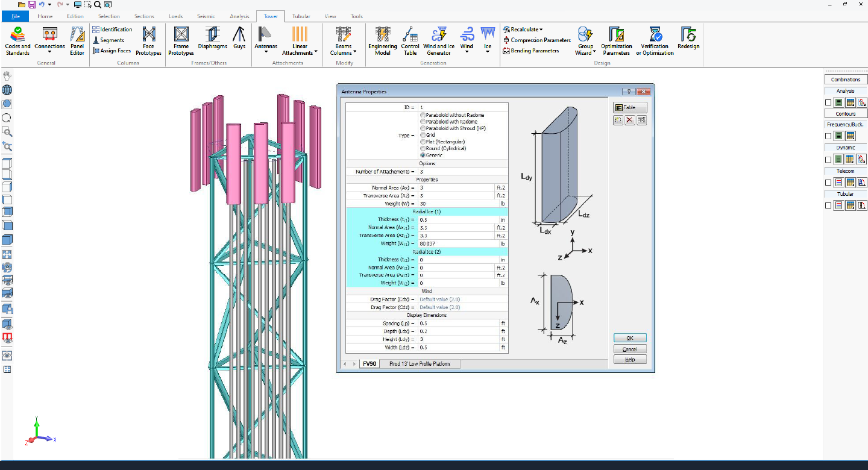This screenshot has height=470, width=868.
Task: Select the Prod 13' Low Profile Platform tab
Action: [420, 363]
